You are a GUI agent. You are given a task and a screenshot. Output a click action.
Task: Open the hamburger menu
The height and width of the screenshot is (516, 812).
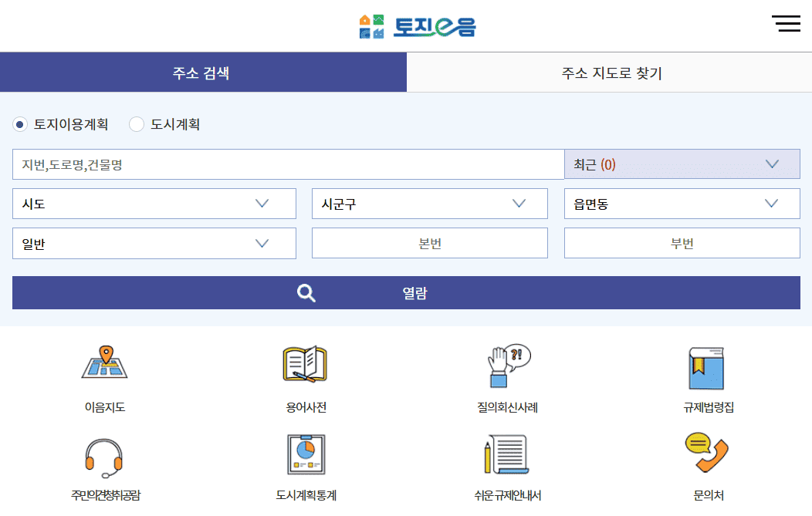(x=787, y=24)
